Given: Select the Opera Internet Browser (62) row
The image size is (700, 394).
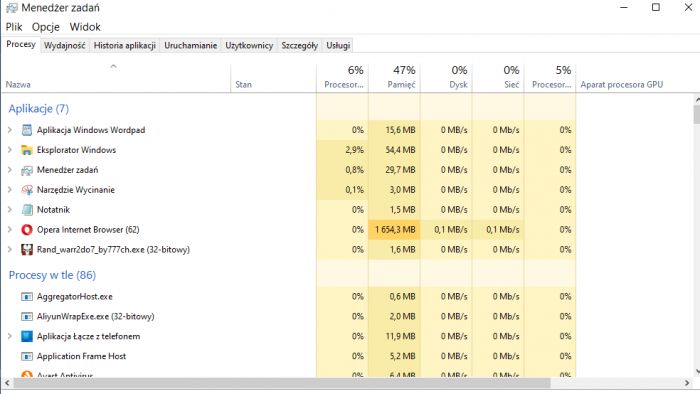Looking at the screenshot, I should (x=288, y=229).
